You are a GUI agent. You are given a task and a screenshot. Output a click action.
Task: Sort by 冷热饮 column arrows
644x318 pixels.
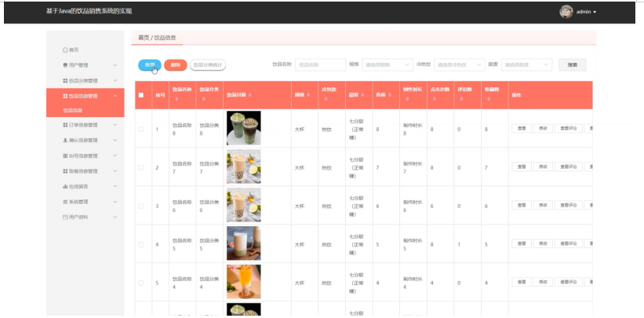[326, 99]
